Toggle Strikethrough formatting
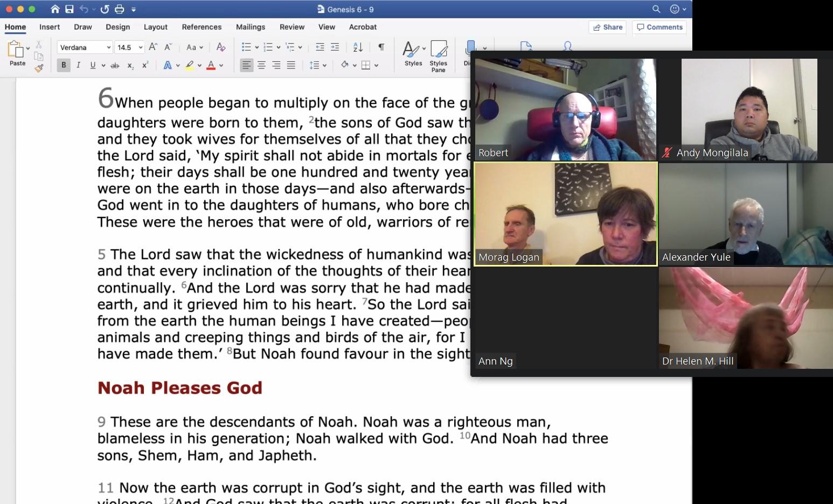 point(114,65)
